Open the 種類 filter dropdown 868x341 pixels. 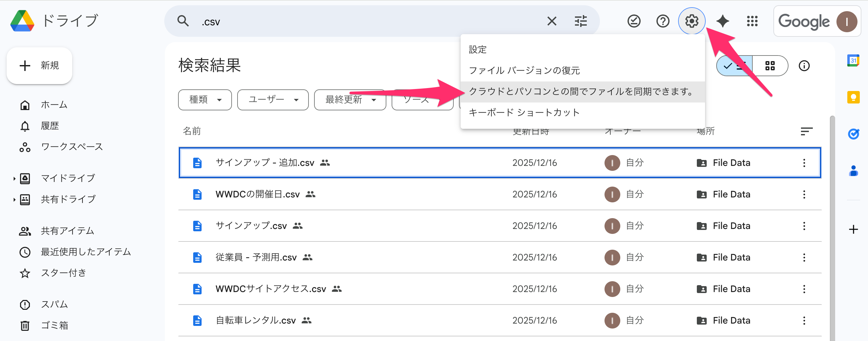pos(205,100)
